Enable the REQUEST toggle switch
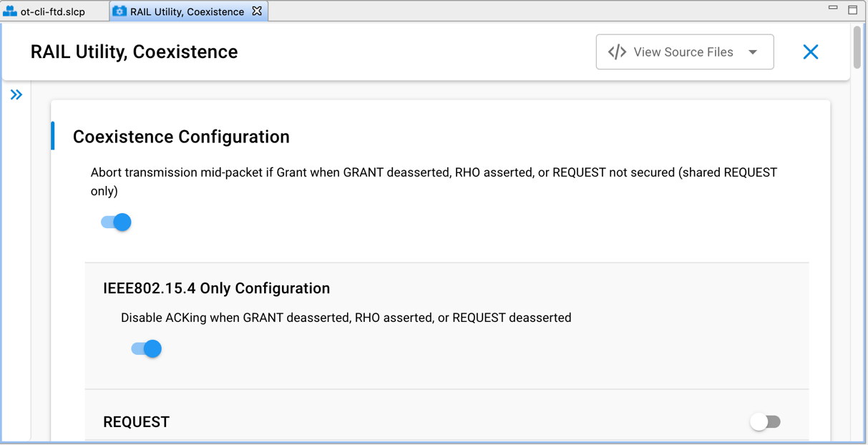Viewport: 868px width, 445px height. (765, 422)
